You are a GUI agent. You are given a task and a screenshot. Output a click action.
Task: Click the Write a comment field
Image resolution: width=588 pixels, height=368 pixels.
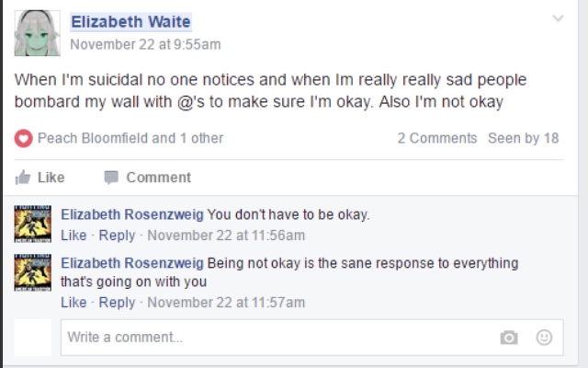click(312, 338)
